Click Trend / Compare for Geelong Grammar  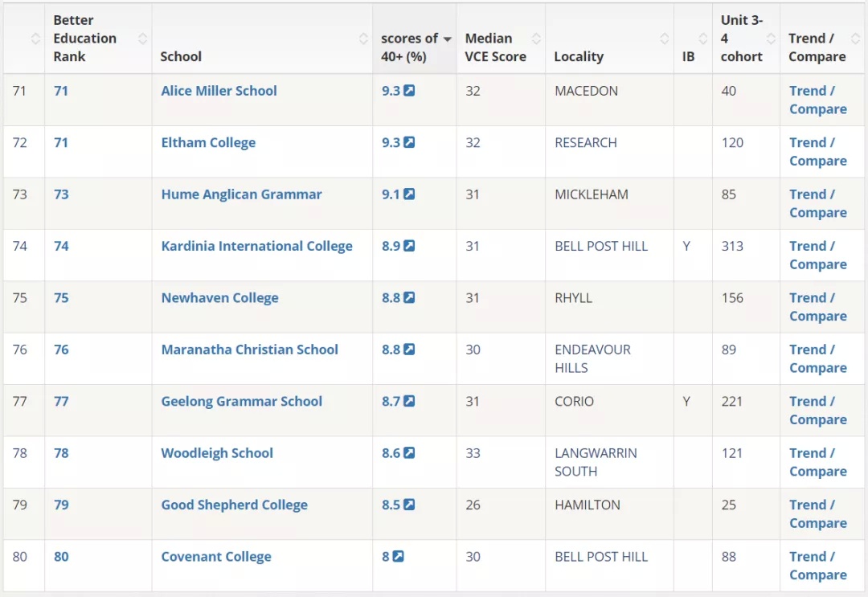click(817, 410)
